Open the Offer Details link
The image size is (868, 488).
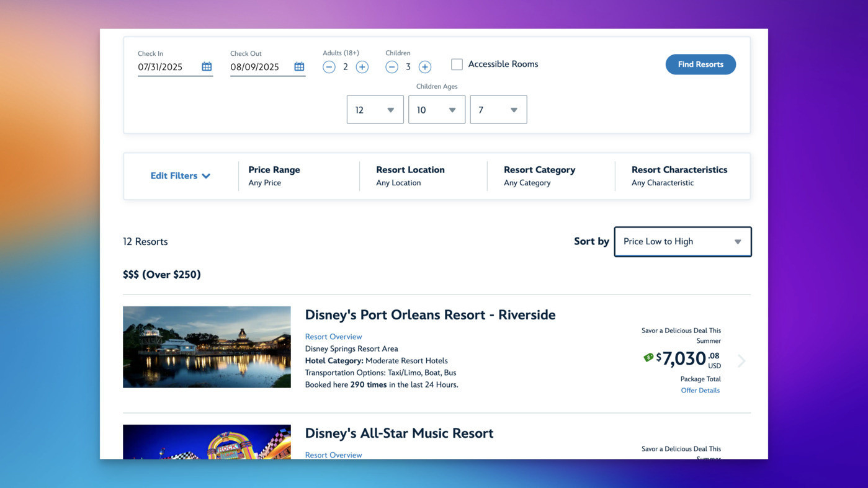(x=700, y=391)
